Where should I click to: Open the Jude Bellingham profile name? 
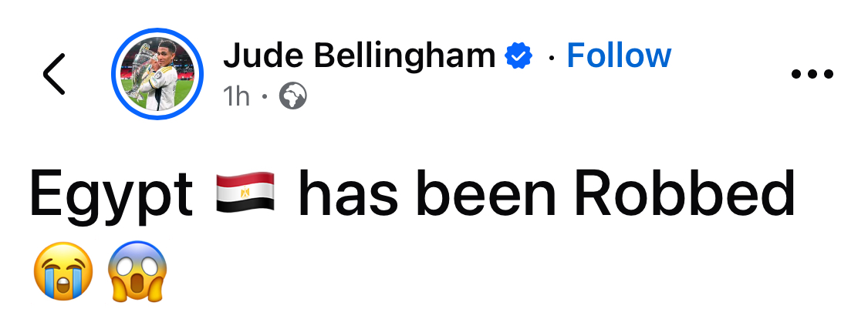(x=360, y=56)
